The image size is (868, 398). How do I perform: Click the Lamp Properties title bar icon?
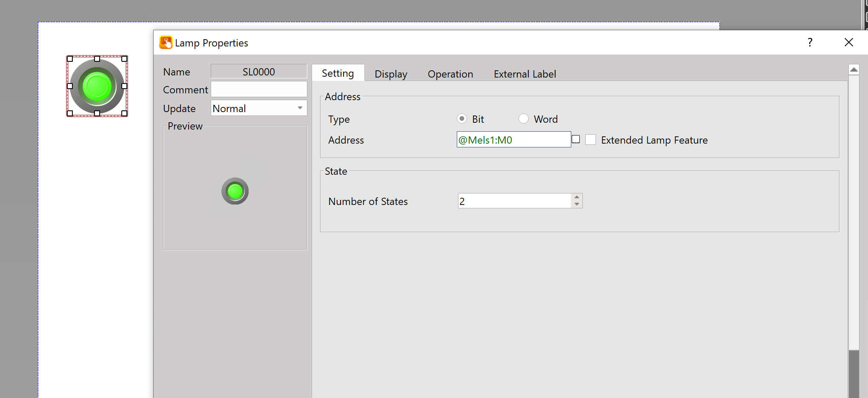pos(166,43)
